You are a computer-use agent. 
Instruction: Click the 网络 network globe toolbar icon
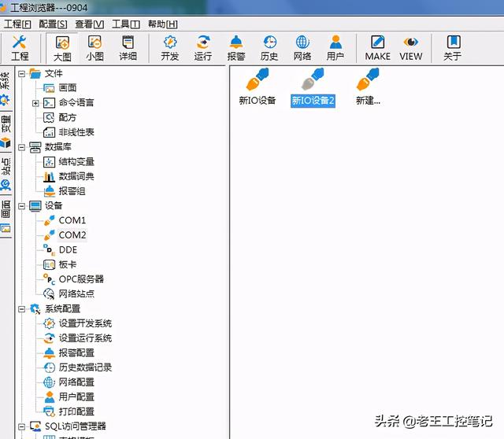click(x=302, y=48)
